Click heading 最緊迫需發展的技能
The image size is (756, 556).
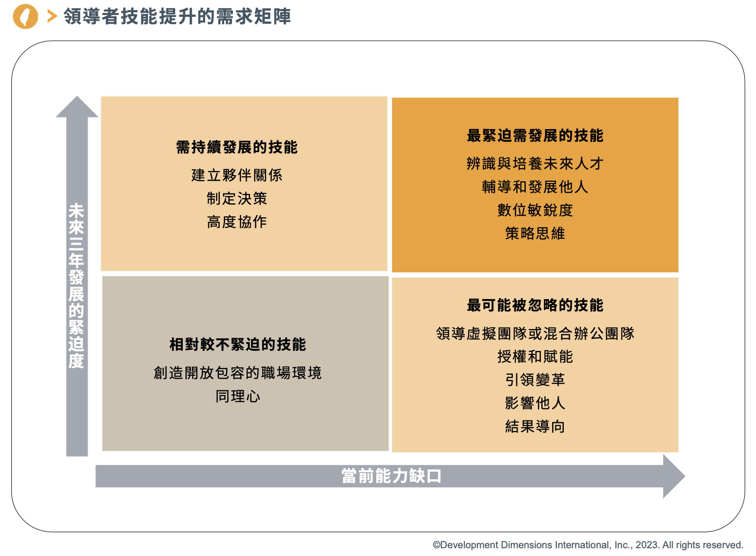click(535, 136)
